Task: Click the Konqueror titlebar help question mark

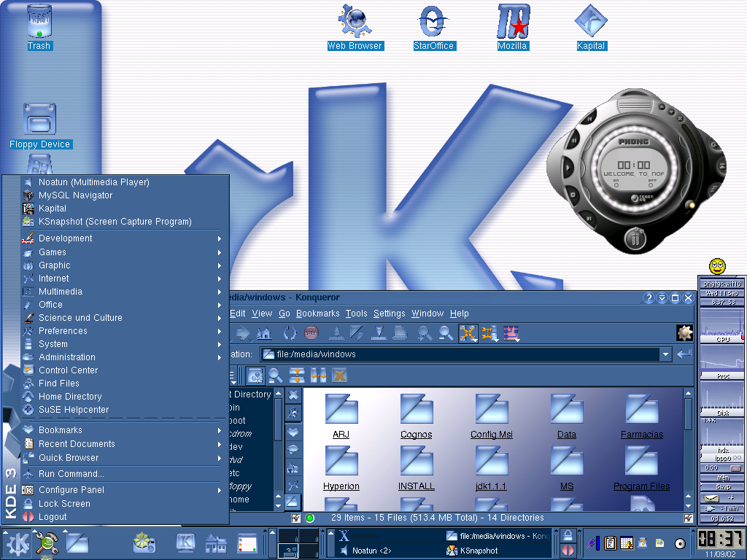Action: (x=649, y=298)
